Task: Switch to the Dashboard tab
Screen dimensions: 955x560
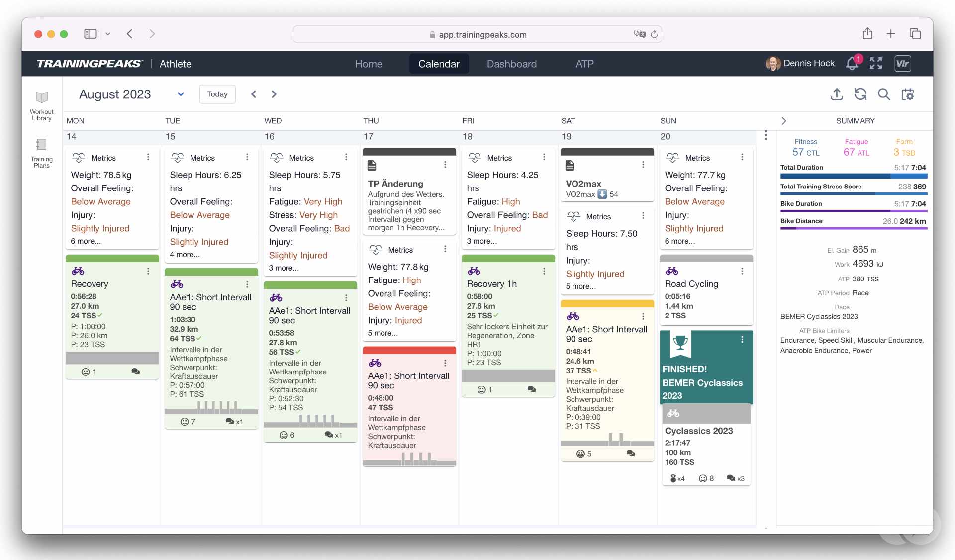Action: (511, 64)
